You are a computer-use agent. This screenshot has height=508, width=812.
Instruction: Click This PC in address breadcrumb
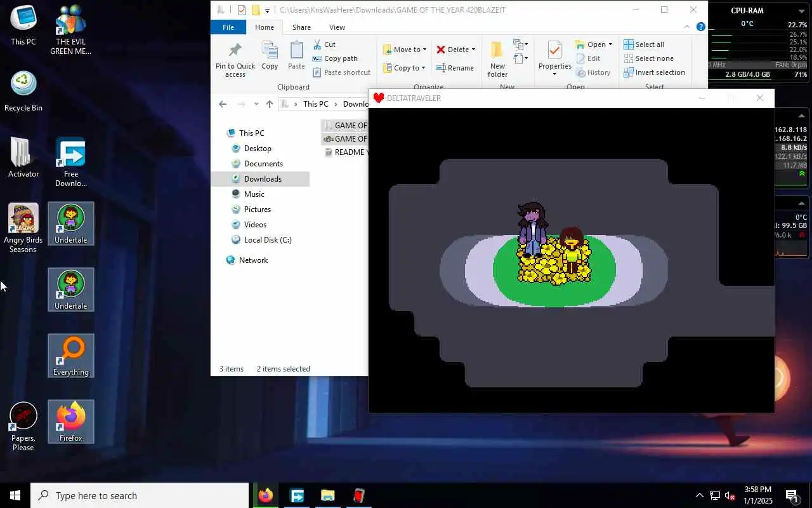[315, 104]
